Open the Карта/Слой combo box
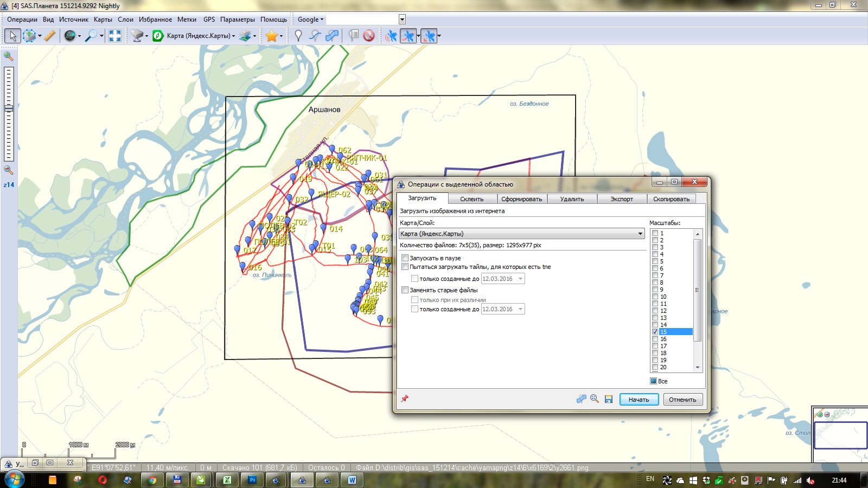 pos(521,234)
